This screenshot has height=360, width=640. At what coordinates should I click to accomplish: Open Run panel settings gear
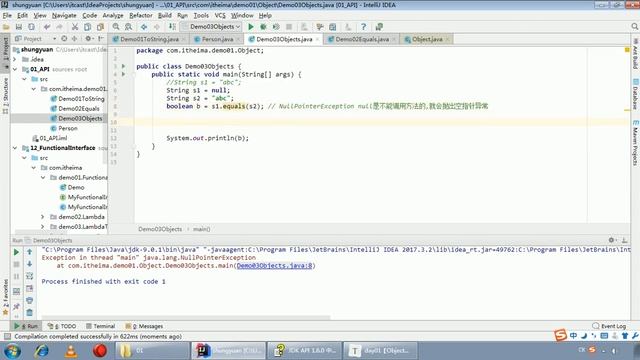pyautogui.click(x=611, y=240)
